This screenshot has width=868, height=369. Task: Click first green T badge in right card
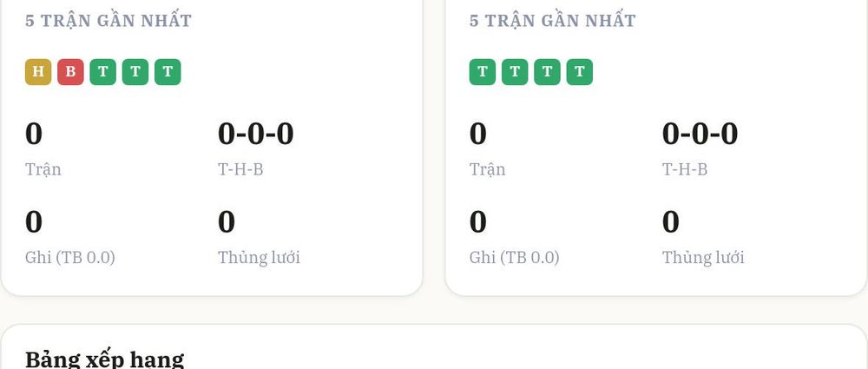tap(483, 72)
